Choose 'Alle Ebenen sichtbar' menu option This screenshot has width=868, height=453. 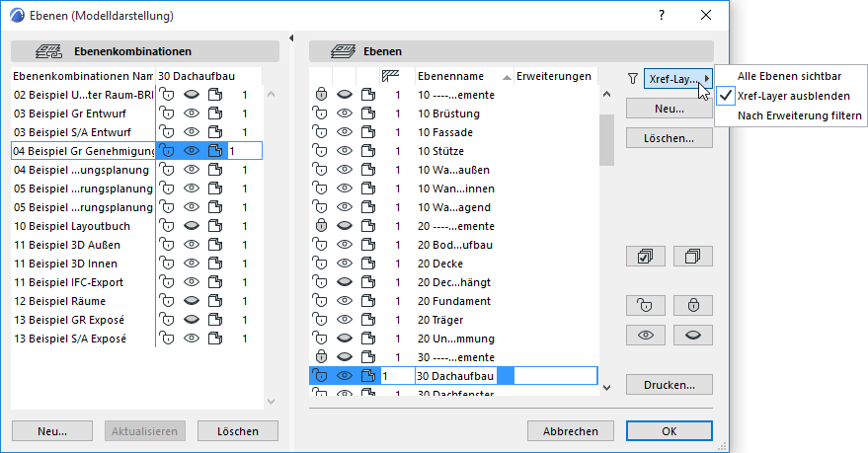[x=787, y=77]
